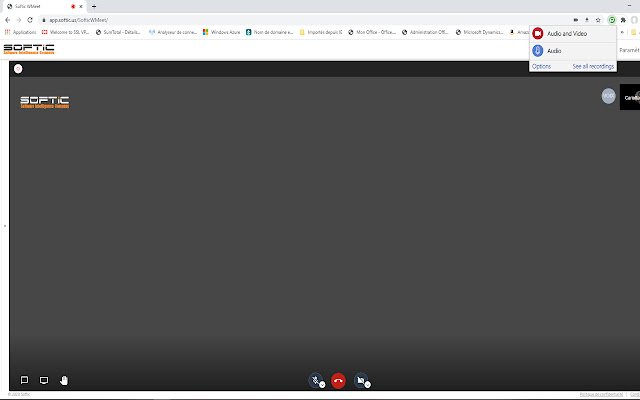Go forward with the browser forward arrow
Screen dimensions: 640x400
19,20
